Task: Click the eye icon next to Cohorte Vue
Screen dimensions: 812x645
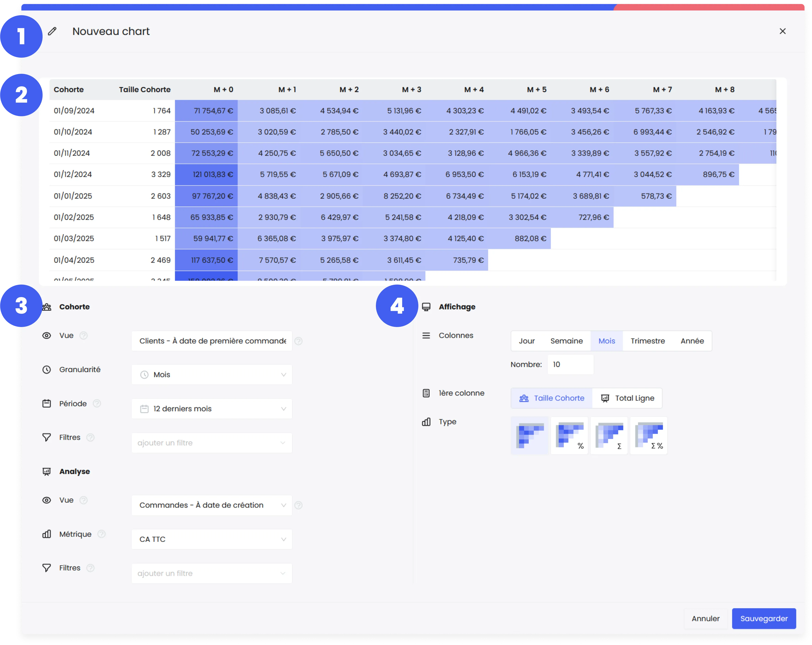Action: tap(46, 336)
